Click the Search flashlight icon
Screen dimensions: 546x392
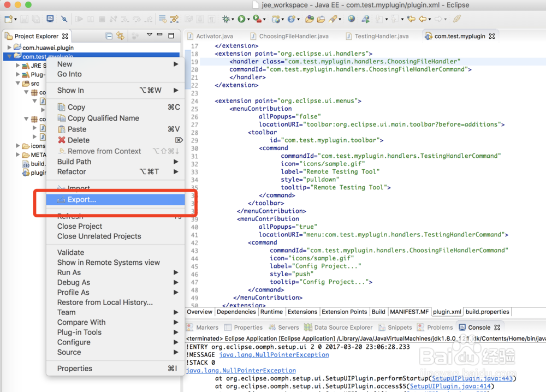pyautogui.click(x=333, y=19)
